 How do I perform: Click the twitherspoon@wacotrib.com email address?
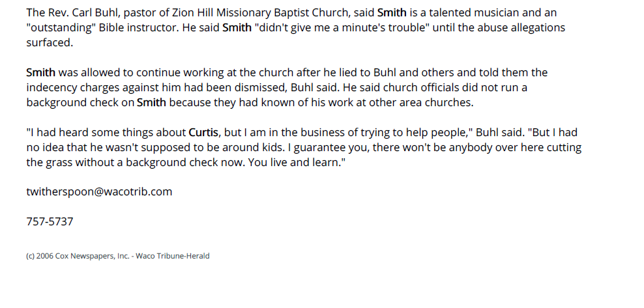coord(99,192)
